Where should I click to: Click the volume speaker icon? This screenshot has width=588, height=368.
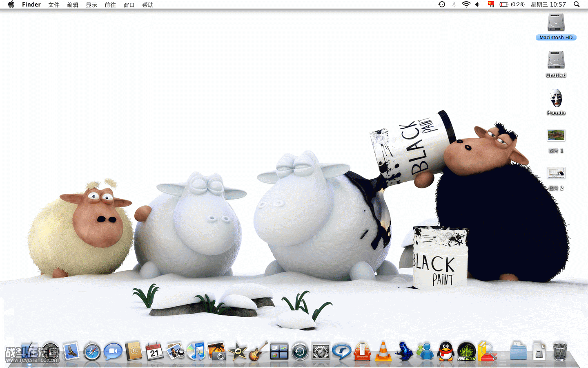(x=477, y=4)
